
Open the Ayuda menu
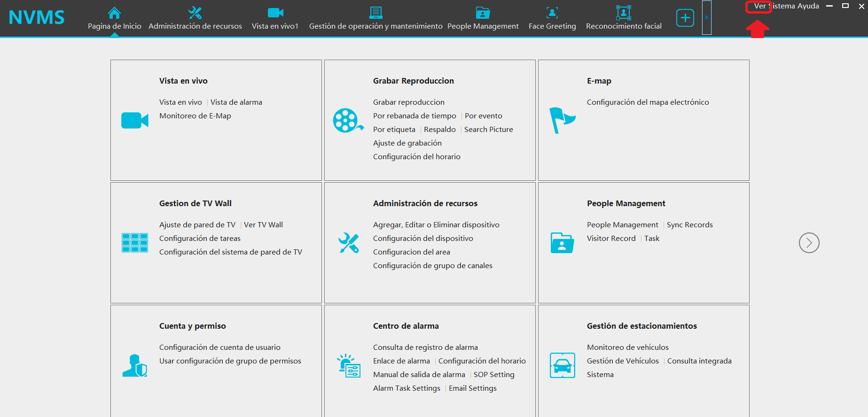(x=808, y=6)
